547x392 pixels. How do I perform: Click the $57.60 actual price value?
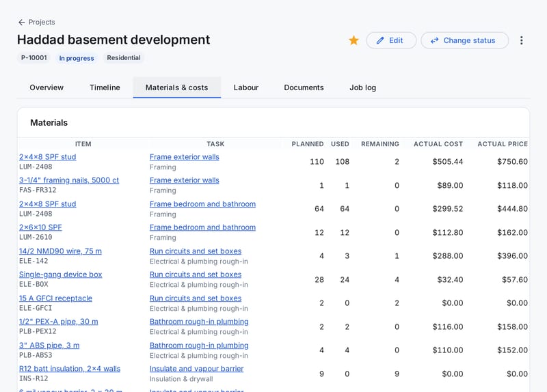[x=515, y=279]
